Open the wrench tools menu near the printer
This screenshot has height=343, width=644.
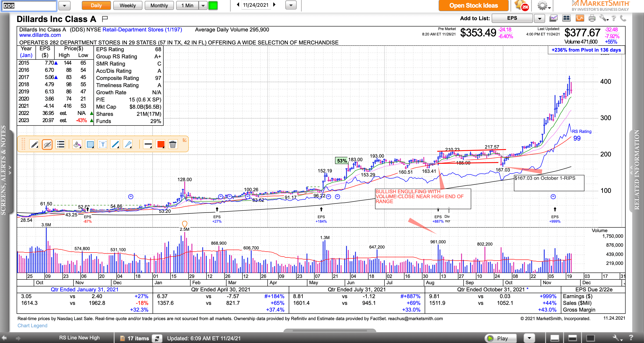point(604,18)
